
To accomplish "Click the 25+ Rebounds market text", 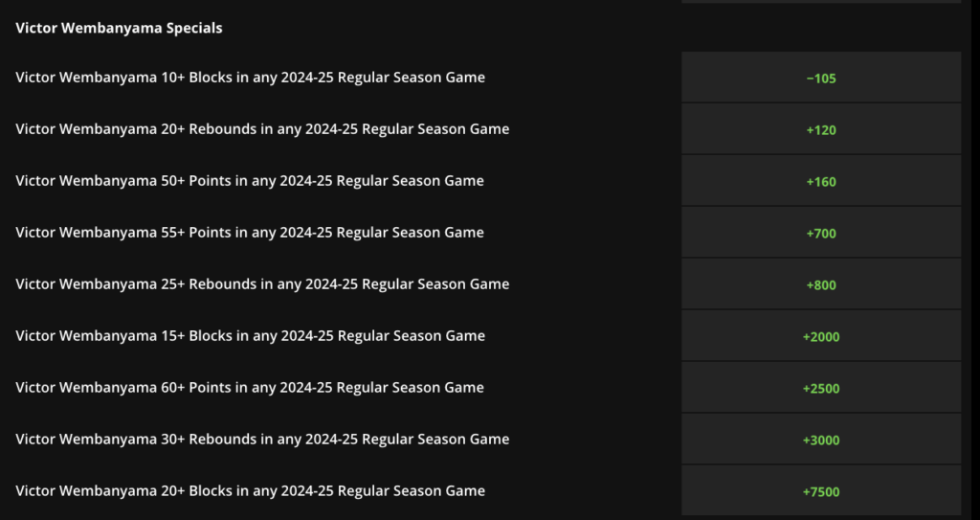I will pyautogui.click(x=262, y=284).
